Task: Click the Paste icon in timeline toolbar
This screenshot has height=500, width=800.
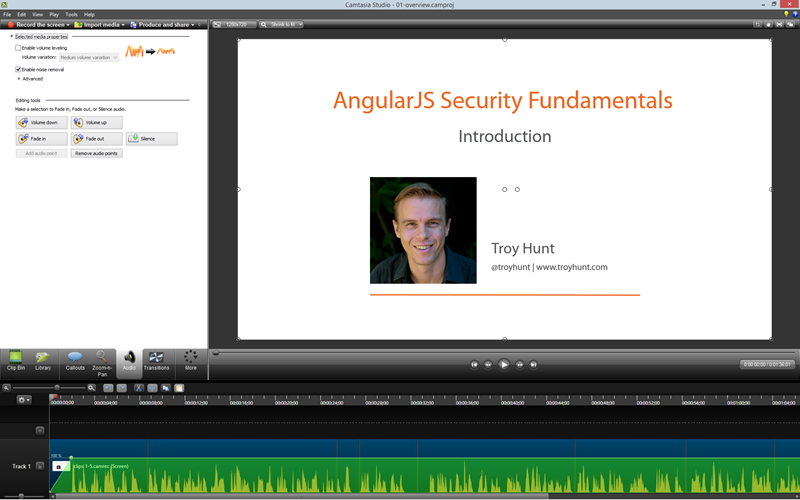Action: [179, 388]
